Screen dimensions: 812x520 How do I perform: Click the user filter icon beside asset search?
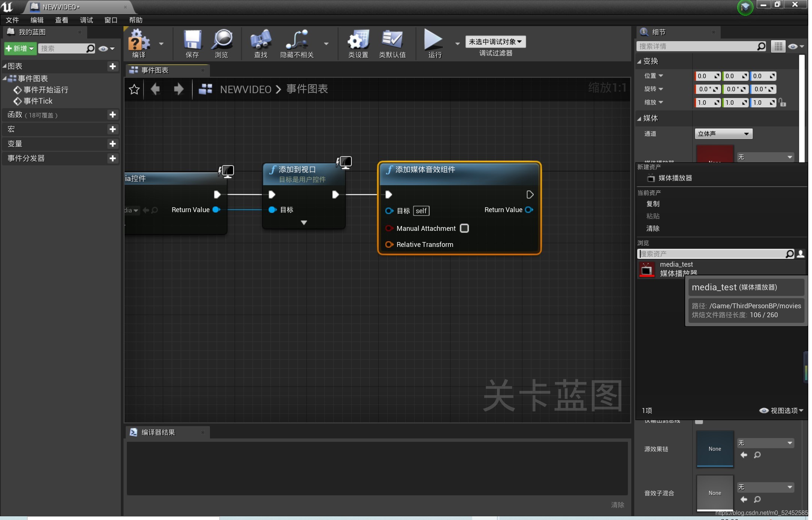click(801, 254)
